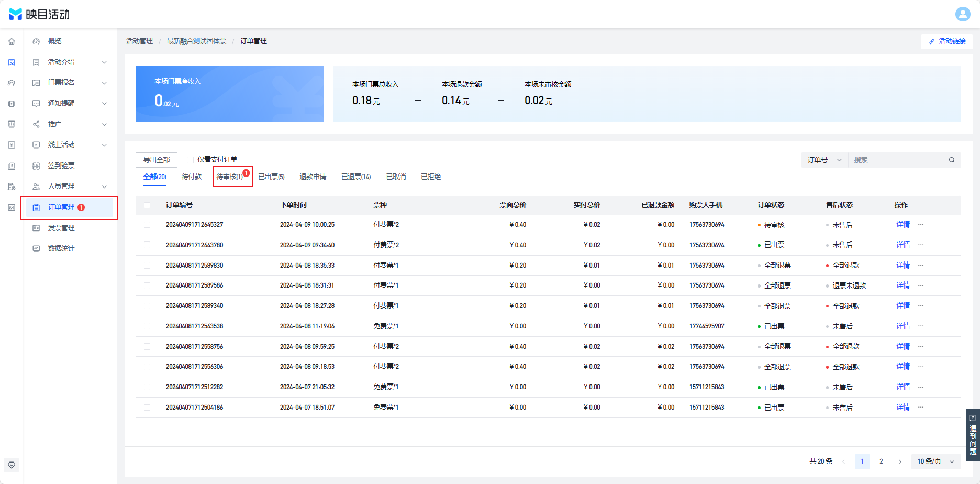980x484 pixels.
Task: Click the 数据统计 chart icon
Action: (36, 248)
